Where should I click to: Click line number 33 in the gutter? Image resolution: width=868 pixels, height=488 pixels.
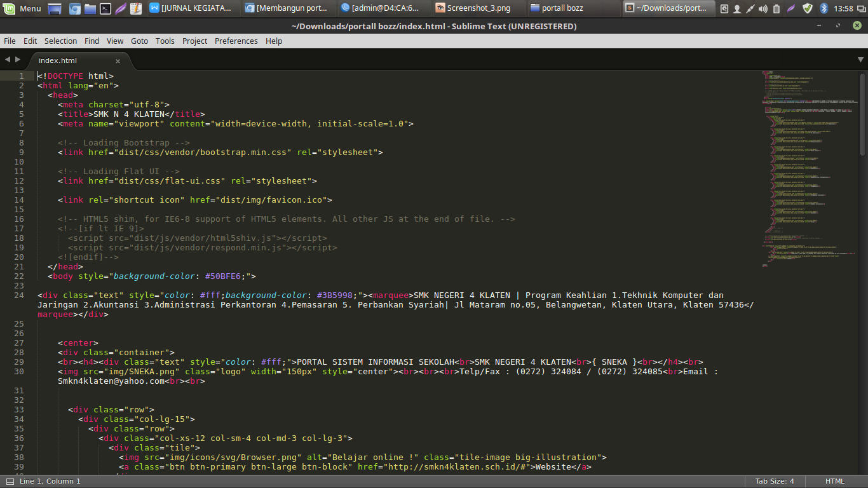[19, 410]
